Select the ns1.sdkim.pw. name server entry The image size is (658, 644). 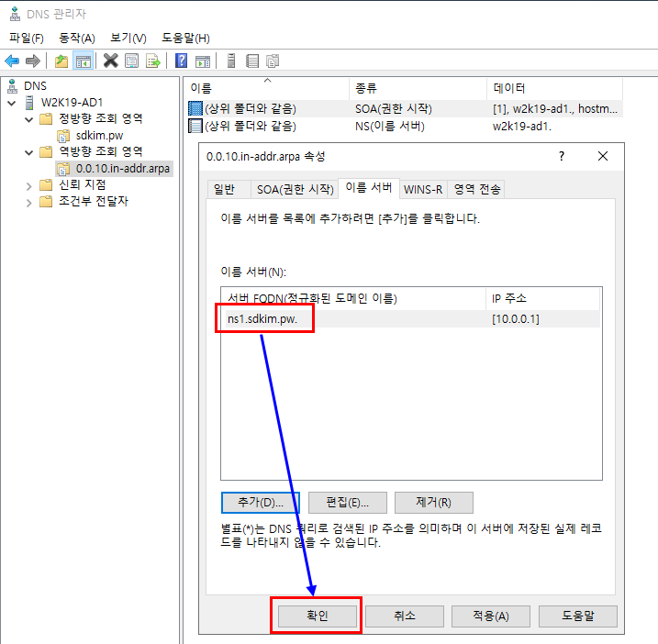(x=262, y=319)
